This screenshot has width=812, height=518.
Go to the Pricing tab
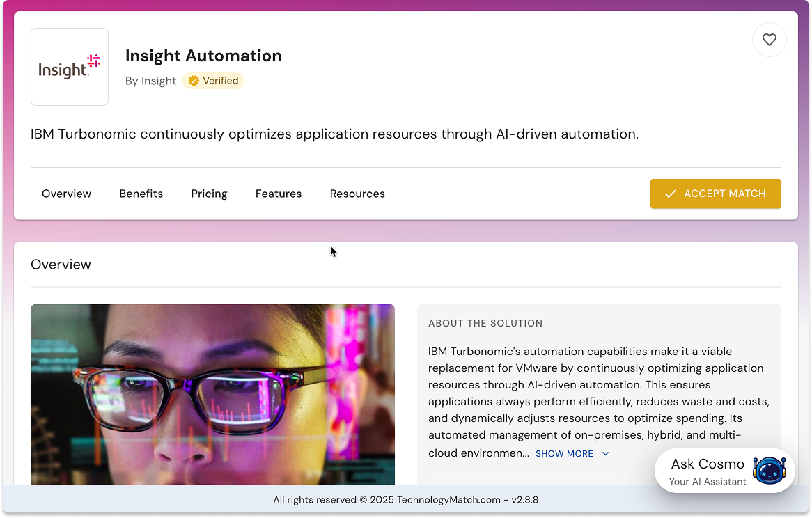pyautogui.click(x=209, y=194)
